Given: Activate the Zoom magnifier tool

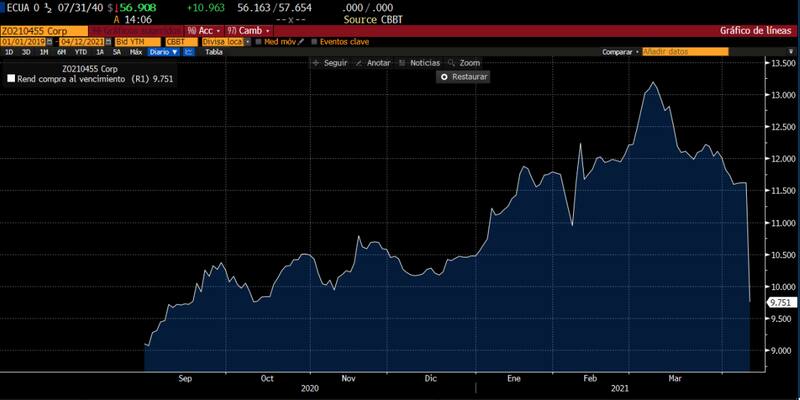Looking at the screenshot, I should pyautogui.click(x=451, y=63).
